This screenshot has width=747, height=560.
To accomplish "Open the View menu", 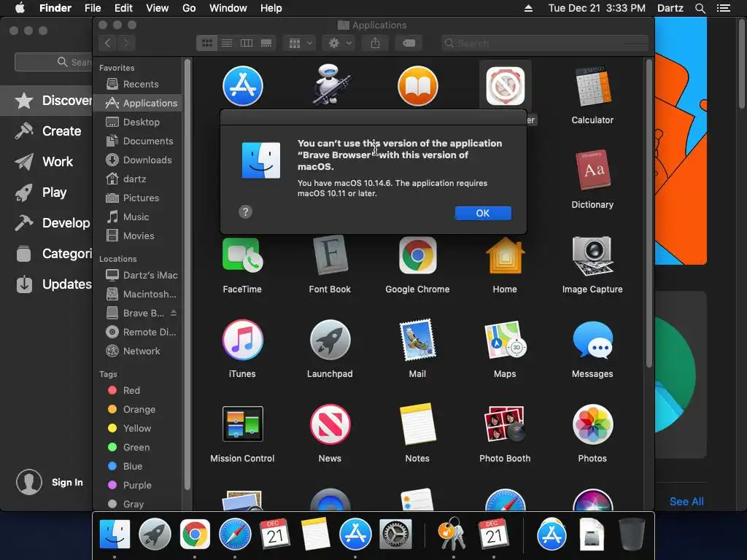I will click(x=158, y=8).
